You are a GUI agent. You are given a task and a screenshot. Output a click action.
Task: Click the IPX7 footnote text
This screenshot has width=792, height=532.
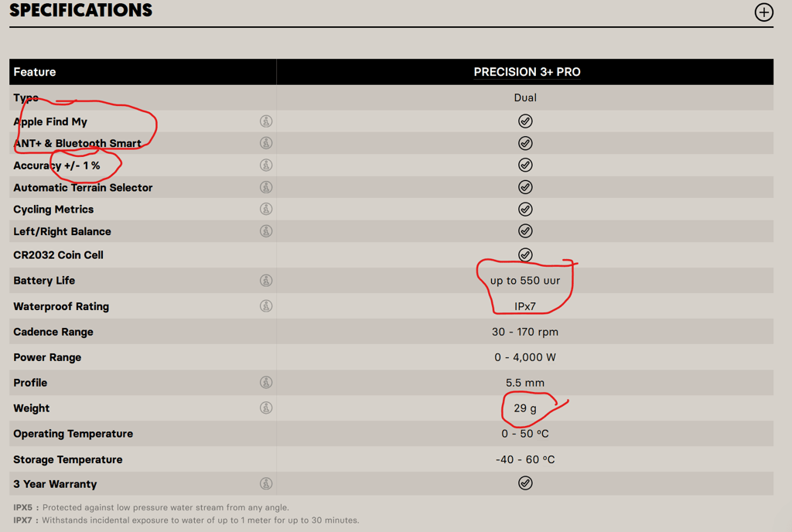point(186,520)
